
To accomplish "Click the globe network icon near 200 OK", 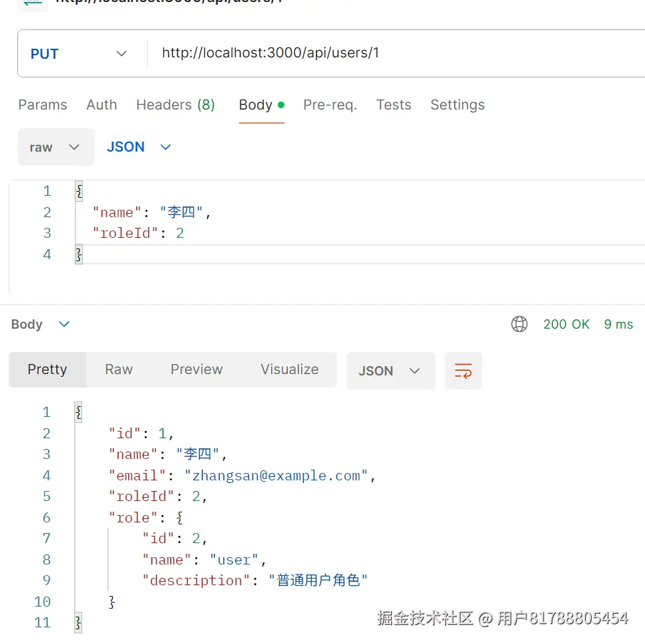I will tap(519, 324).
